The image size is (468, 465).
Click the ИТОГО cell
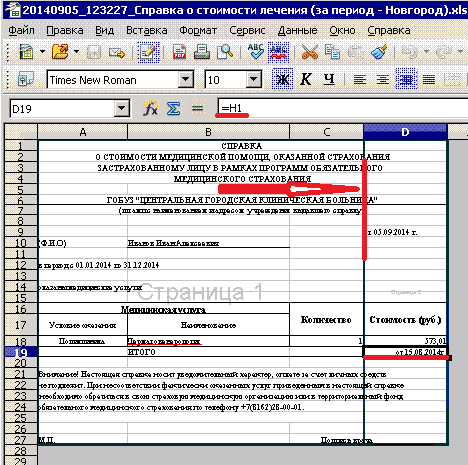coord(208,352)
